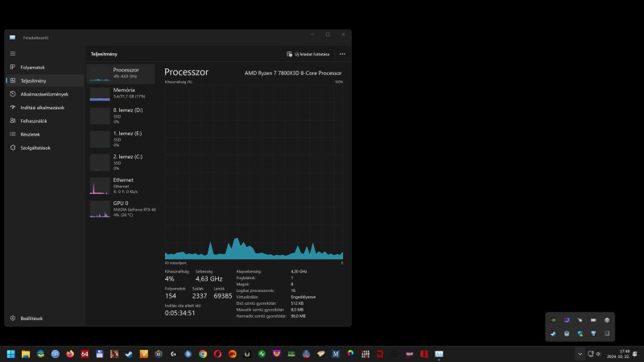Screen dimensions: 644x362
Task: Select the Teljesítmény tab in the sidebar
Action: [45, 81]
